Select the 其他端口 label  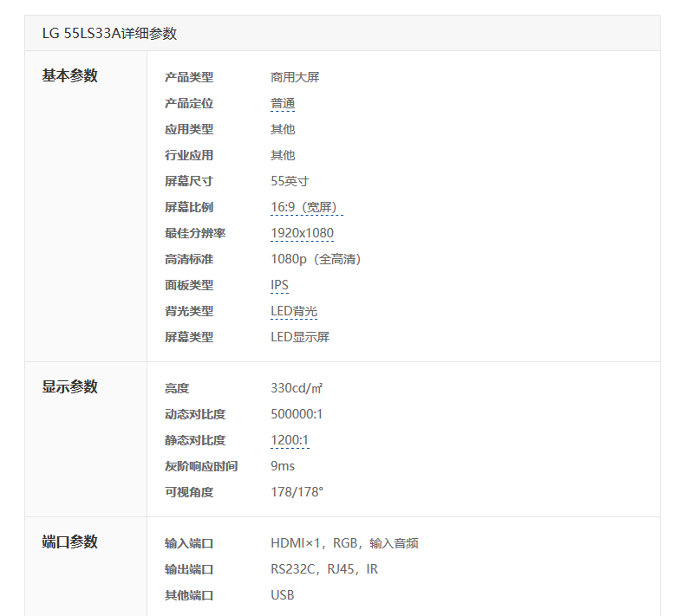pyautogui.click(x=189, y=595)
